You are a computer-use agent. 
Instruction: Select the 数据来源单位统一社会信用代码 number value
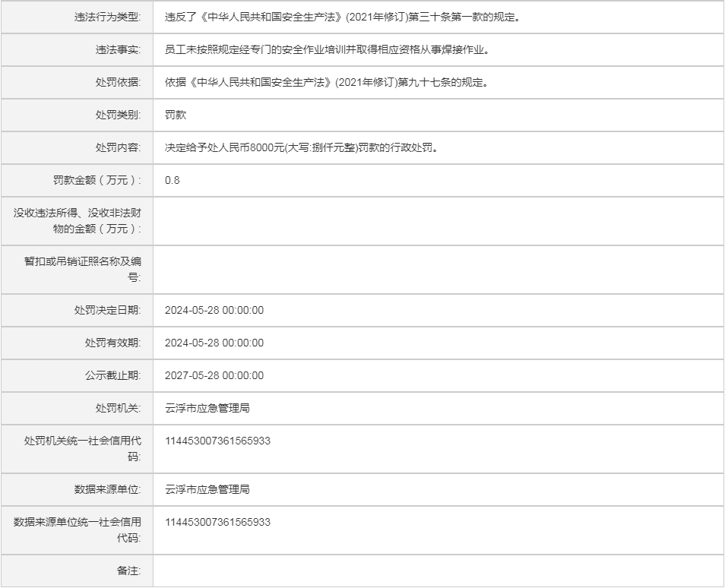(x=217, y=522)
